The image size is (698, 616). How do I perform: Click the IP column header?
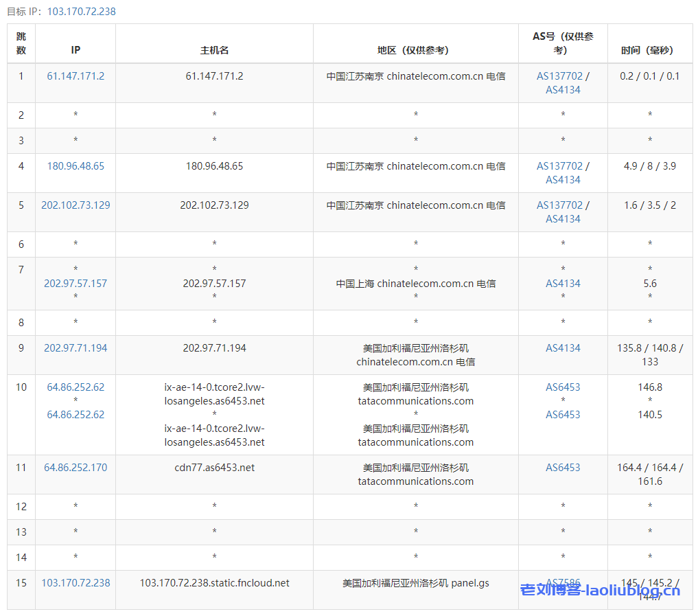(75, 49)
